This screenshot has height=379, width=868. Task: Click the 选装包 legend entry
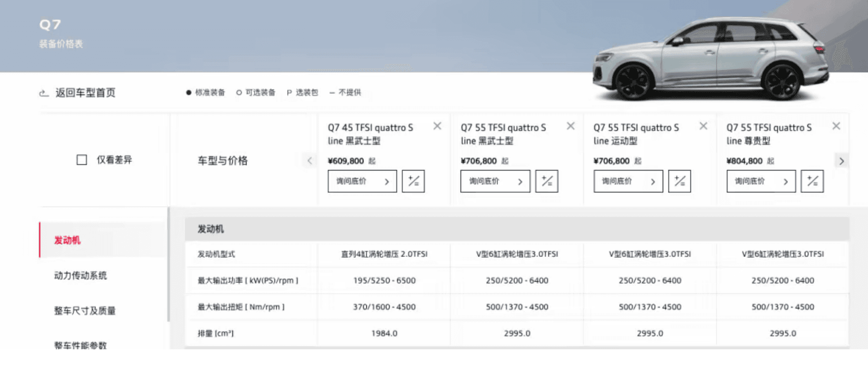302,92
